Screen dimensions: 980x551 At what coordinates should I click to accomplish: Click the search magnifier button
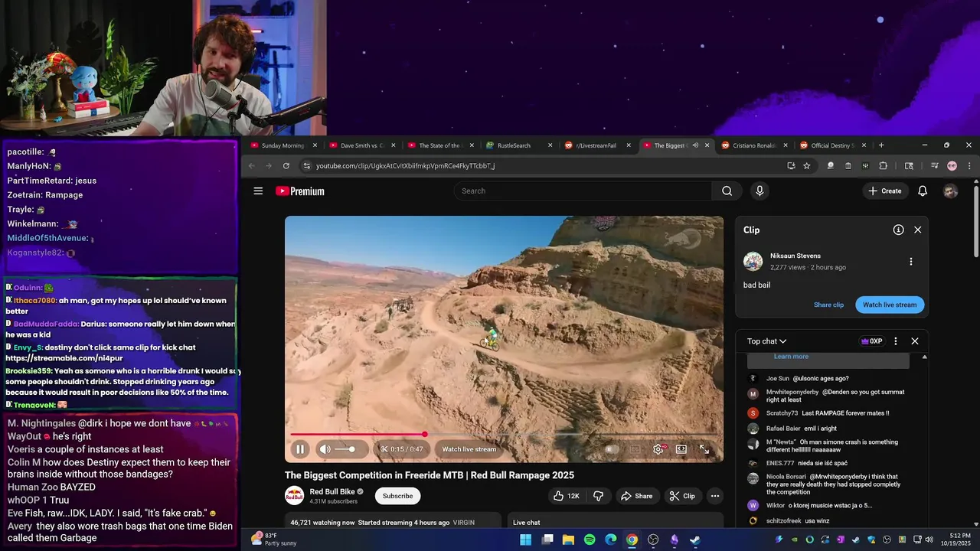(x=727, y=191)
